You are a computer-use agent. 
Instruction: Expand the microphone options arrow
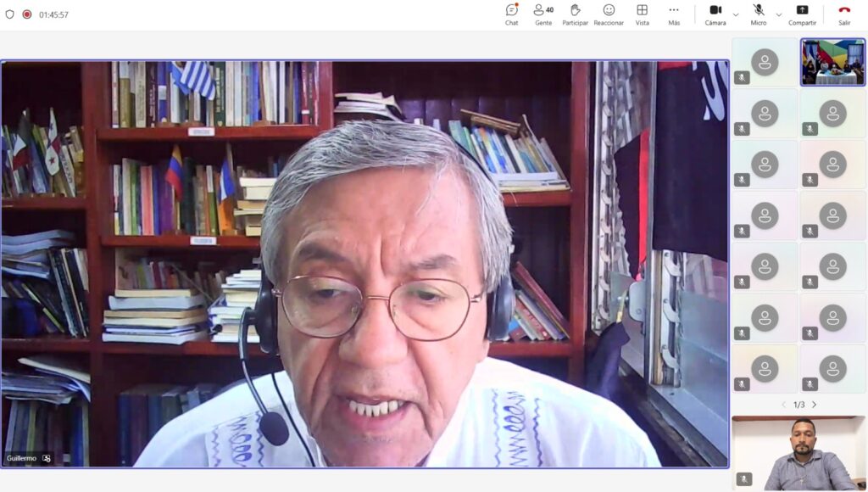tap(778, 14)
